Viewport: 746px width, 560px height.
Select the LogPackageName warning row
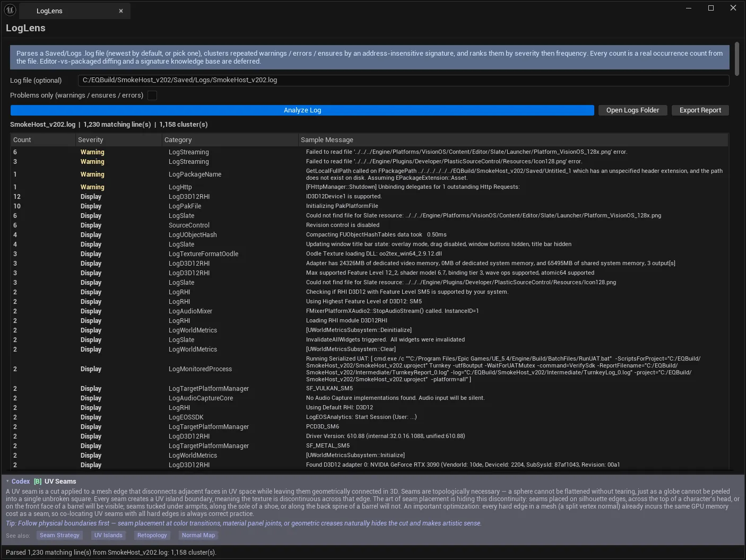[369, 174]
